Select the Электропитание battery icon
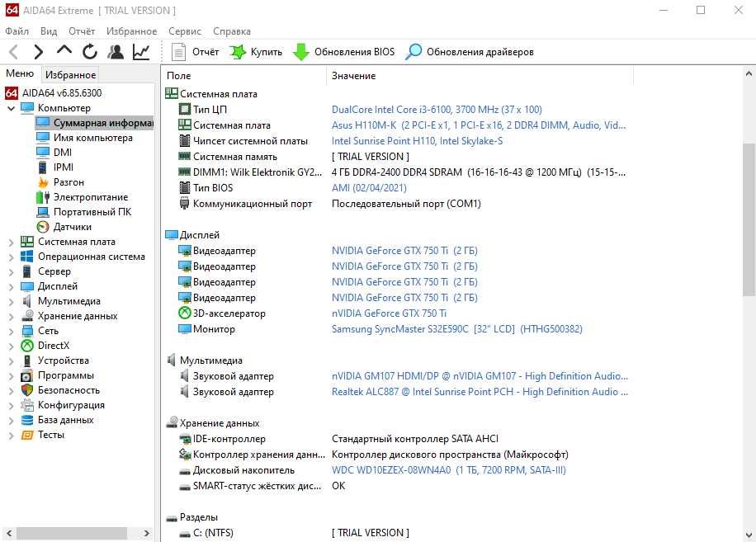 tap(43, 197)
